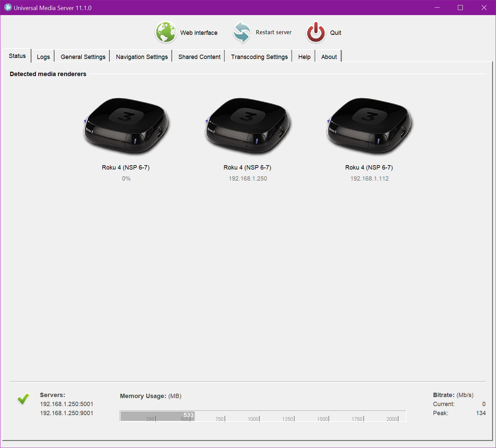Open the General Settings tab

(83, 57)
